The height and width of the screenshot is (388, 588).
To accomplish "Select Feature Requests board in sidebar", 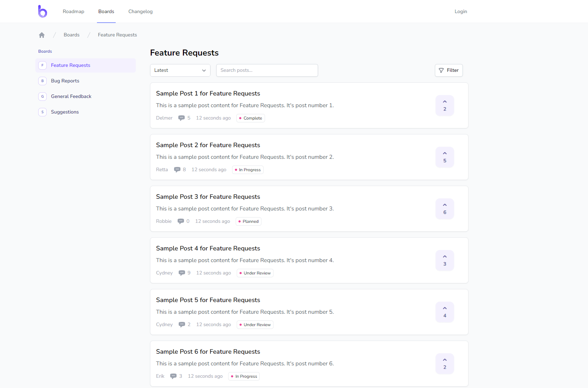I will pyautogui.click(x=70, y=65).
